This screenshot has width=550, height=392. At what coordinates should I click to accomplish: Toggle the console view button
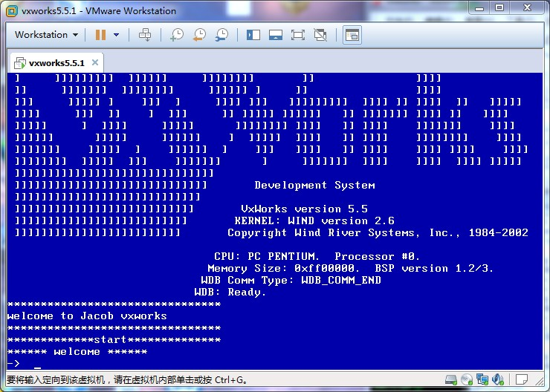(x=352, y=35)
